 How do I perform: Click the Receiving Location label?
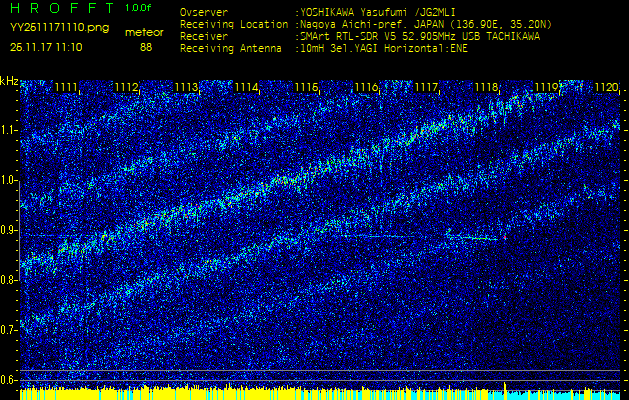tap(234, 24)
